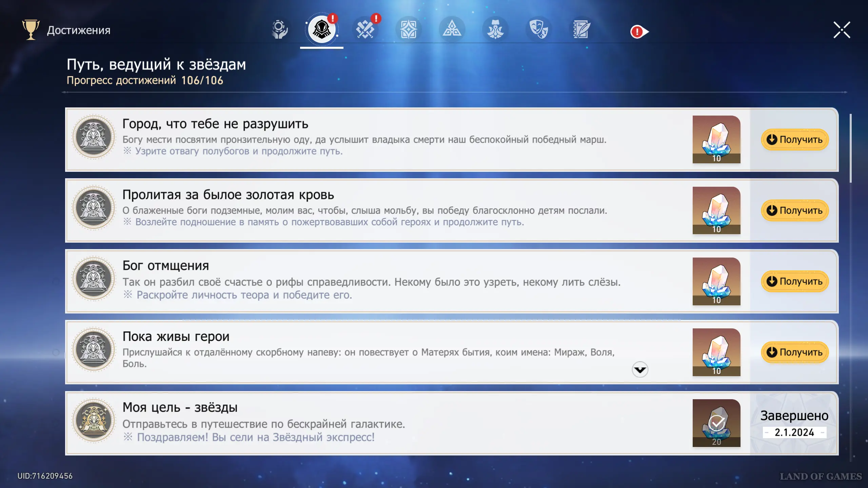Claim reward for Пролитая за былое золотая кровь
This screenshot has height=488, width=868.
click(x=795, y=210)
